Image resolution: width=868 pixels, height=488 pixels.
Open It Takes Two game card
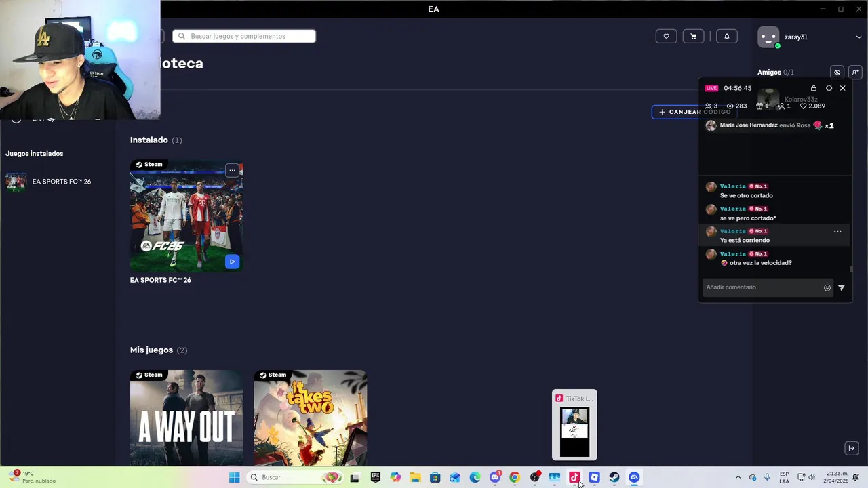[x=311, y=418]
